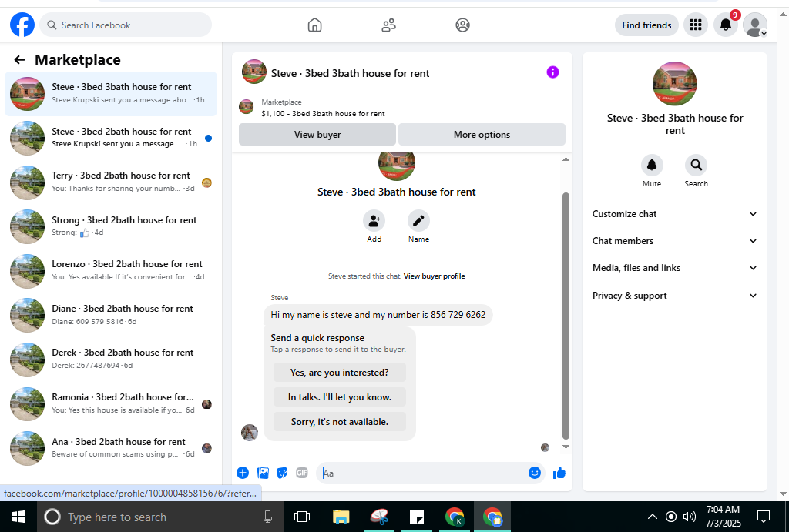Screen dimensions: 789x532
Task: Click the Find friends button
Action: [646, 25]
